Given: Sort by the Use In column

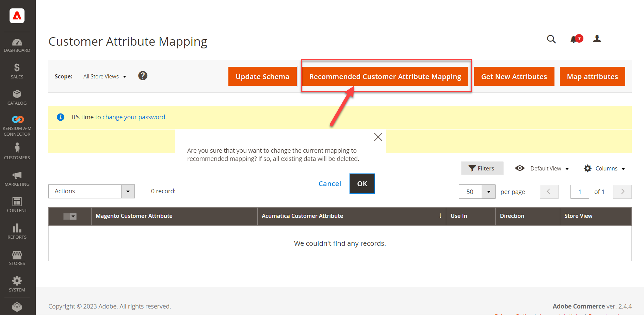Looking at the screenshot, I should 471,216.
